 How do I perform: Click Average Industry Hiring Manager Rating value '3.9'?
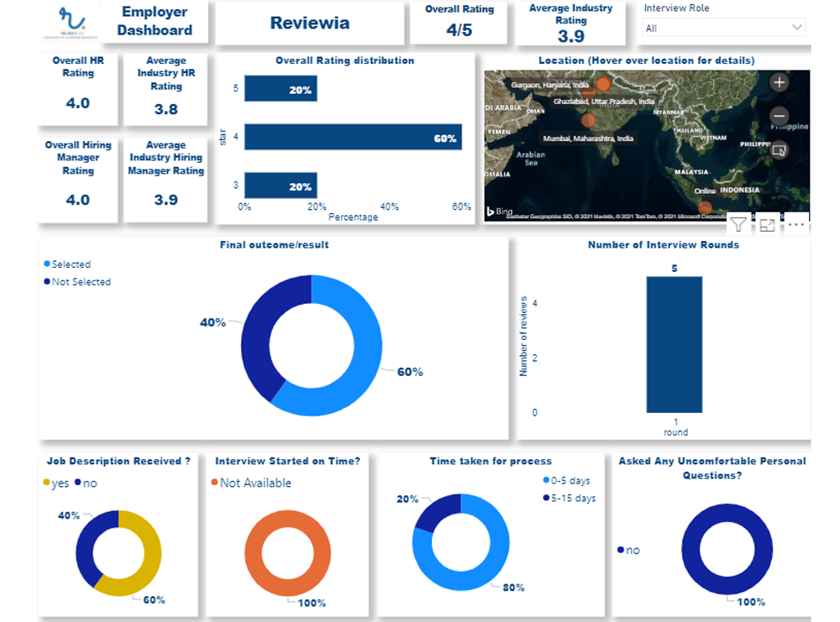[166, 200]
